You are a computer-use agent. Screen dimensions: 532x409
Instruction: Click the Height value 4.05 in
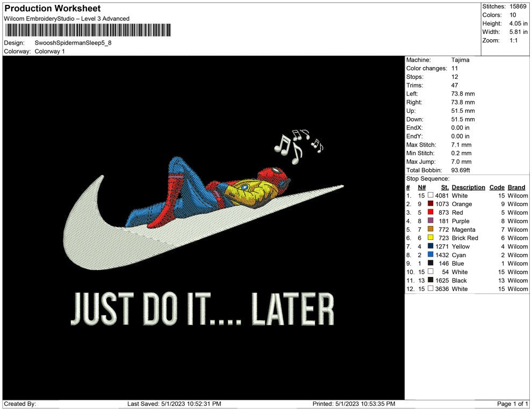coord(518,24)
